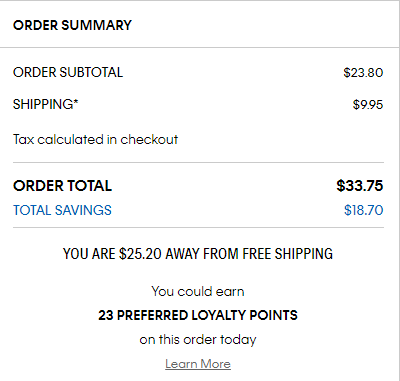This screenshot has width=400, height=381.
Task: Click the ORDER SUMMARY heading
Action: [x=72, y=25]
